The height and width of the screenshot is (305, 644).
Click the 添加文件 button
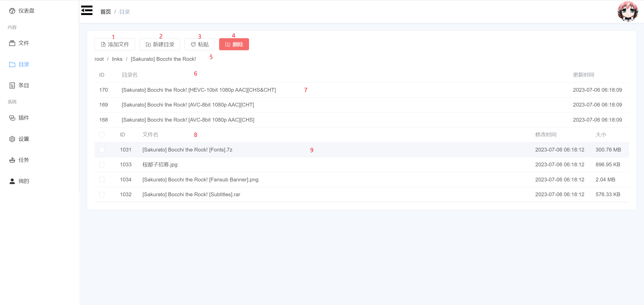pos(115,44)
